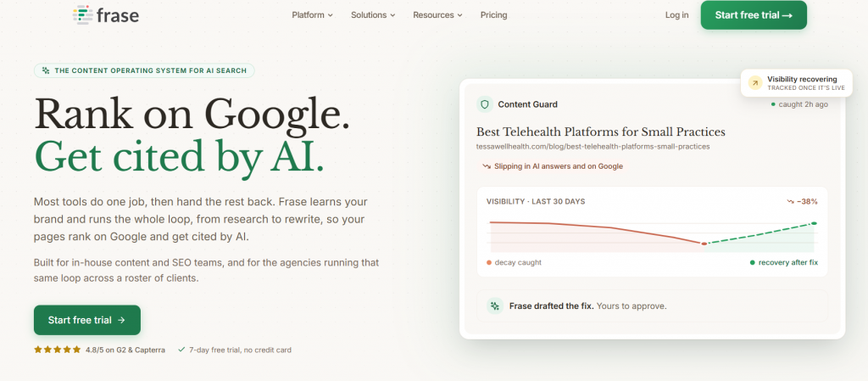Click the visibility chart's red decay point
868x381 pixels.
(704, 244)
